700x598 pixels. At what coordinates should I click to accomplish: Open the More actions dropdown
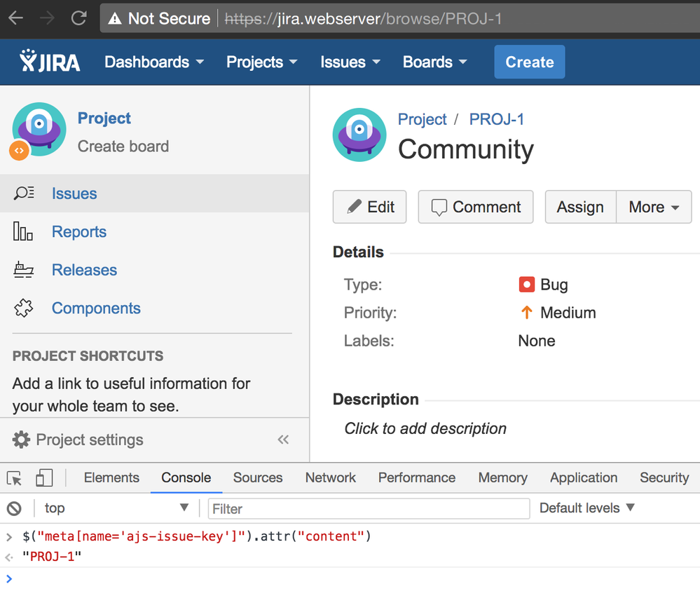pyautogui.click(x=654, y=207)
